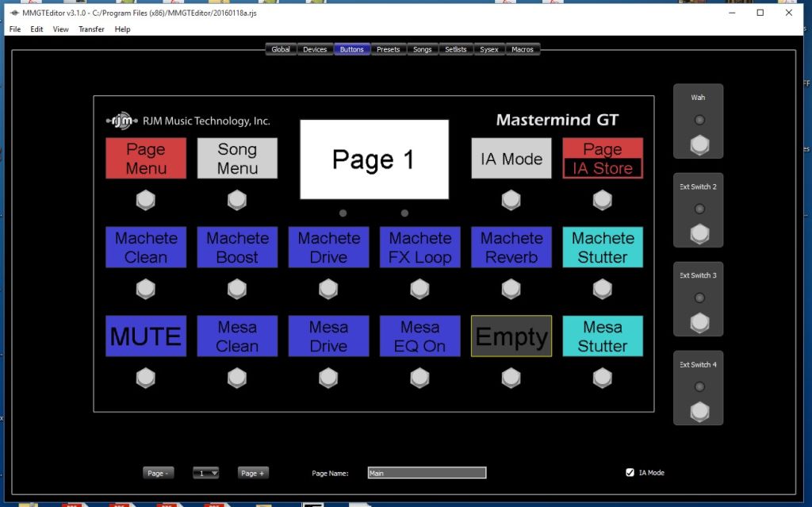Image resolution: width=812 pixels, height=507 pixels.
Task: Open the File menu
Action: click(x=15, y=29)
